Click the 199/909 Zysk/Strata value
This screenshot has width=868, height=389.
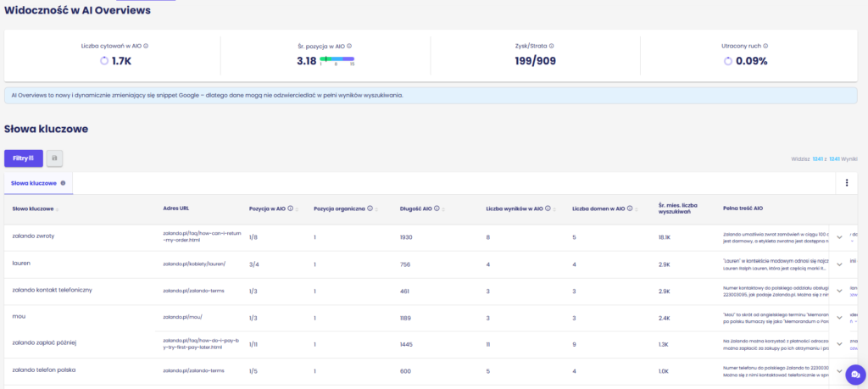[536, 61]
